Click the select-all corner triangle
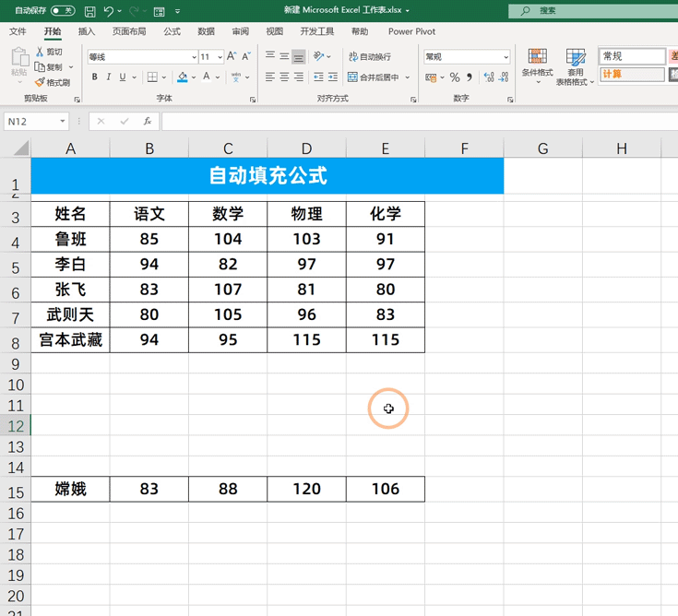Screen dimensions: 678x616 point(20,148)
